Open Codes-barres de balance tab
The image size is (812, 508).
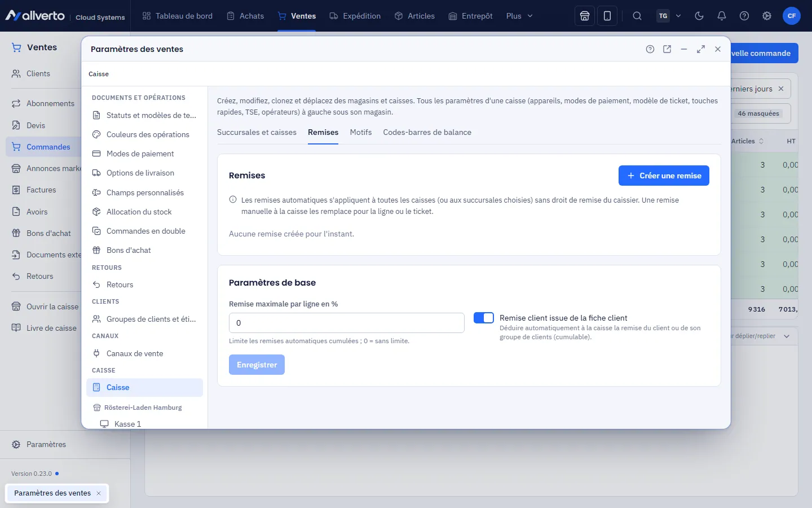click(427, 132)
